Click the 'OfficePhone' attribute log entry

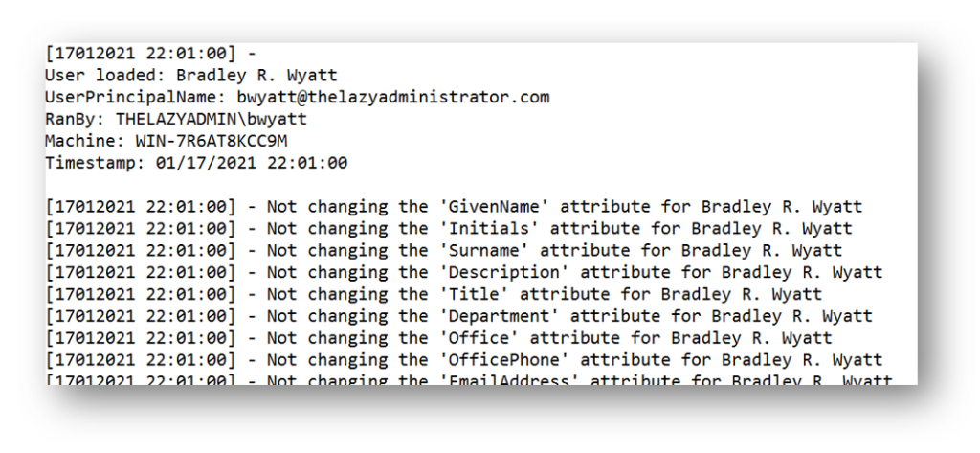[464, 360]
